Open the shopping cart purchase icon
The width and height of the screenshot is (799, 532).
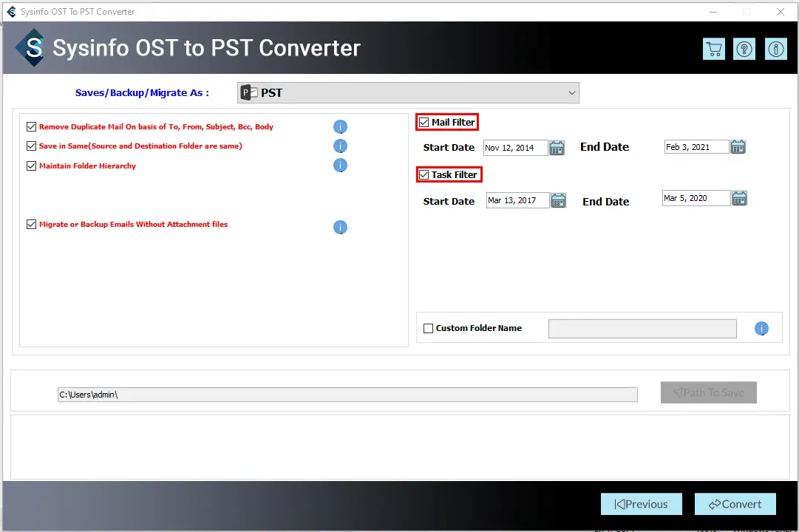(x=714, y=49)
